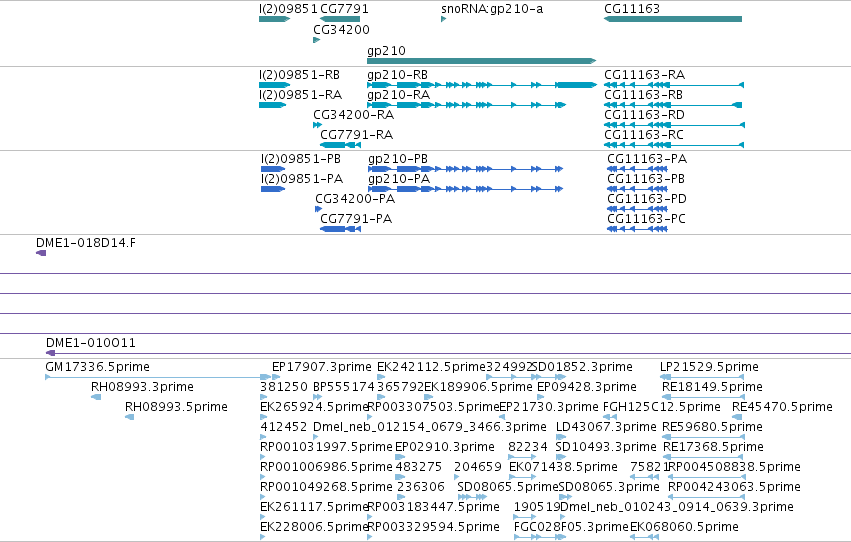This screenshot has width=851, height=542.
Task: Click the FGC028F05.3prime EST label
Action: (571, 527)
